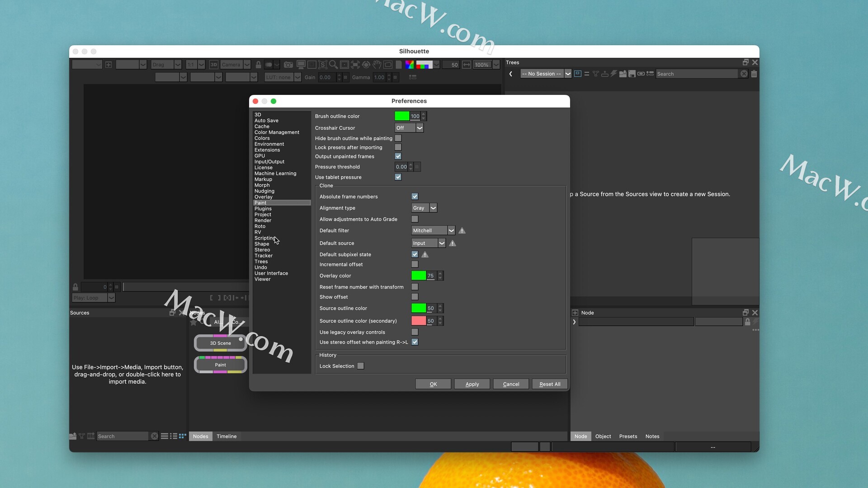Click the floppy disk save icon in Trees toolbar
Image resolution: width=868 pixels, height=488 pixels.
(x=632, y=74)
